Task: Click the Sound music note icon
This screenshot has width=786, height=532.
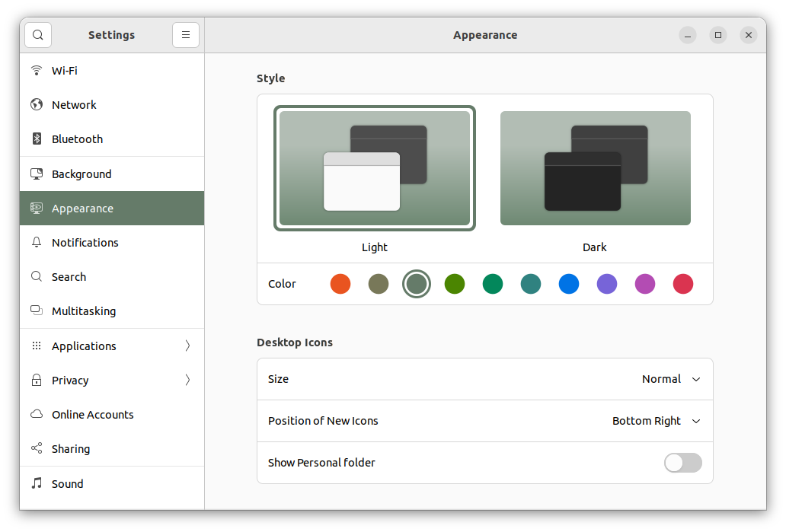Action: pos(37,484)
